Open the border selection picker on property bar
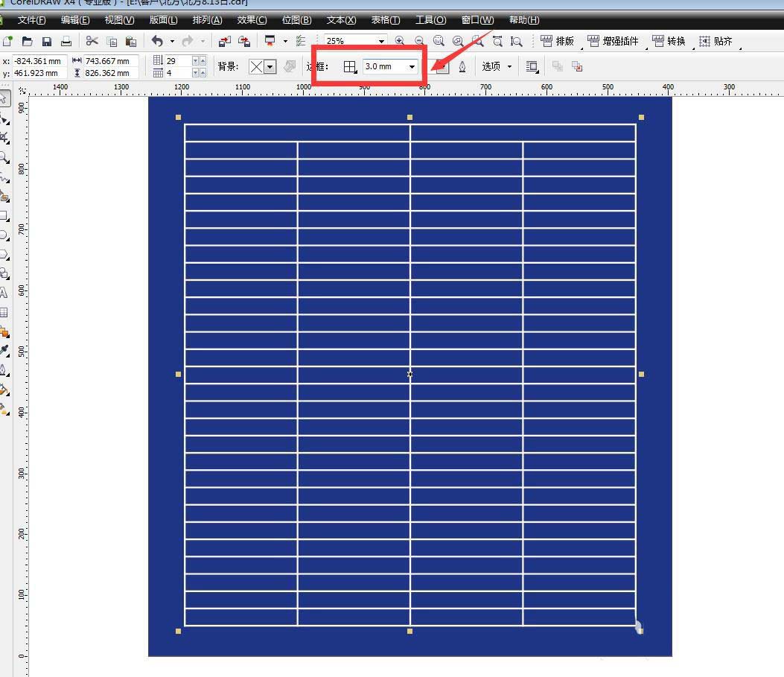This screenshot has height=677, width=784. 351,66
